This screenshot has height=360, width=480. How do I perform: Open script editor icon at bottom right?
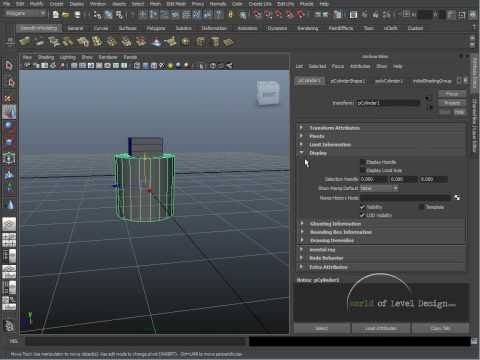click(x=474, y=341)
